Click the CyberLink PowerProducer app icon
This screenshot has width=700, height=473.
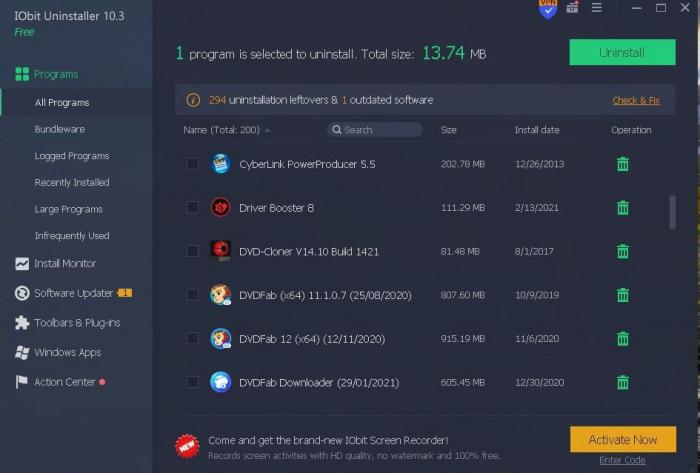221,164
